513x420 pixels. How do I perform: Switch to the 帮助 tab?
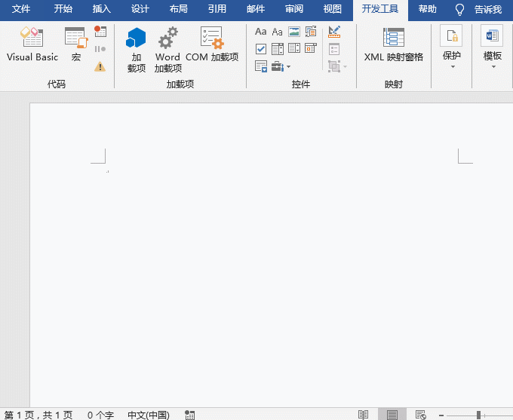coord(427,9)
